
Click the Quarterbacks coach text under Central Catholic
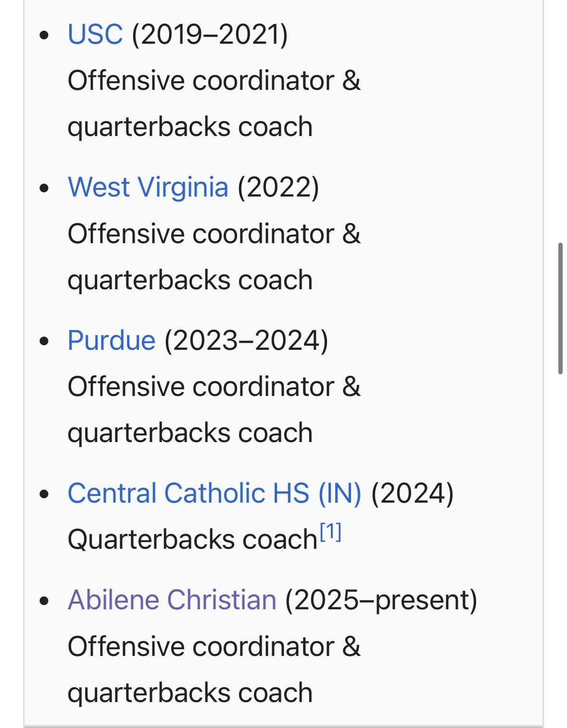point(192,540)
